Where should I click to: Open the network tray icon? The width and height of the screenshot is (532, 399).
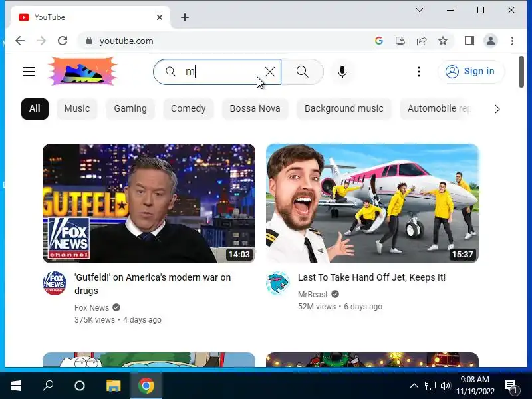click(430, 386)
